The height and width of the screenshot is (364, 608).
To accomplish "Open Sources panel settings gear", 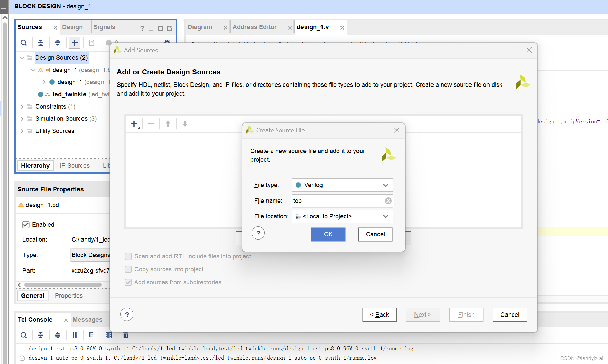I will (x=167, y=42).
